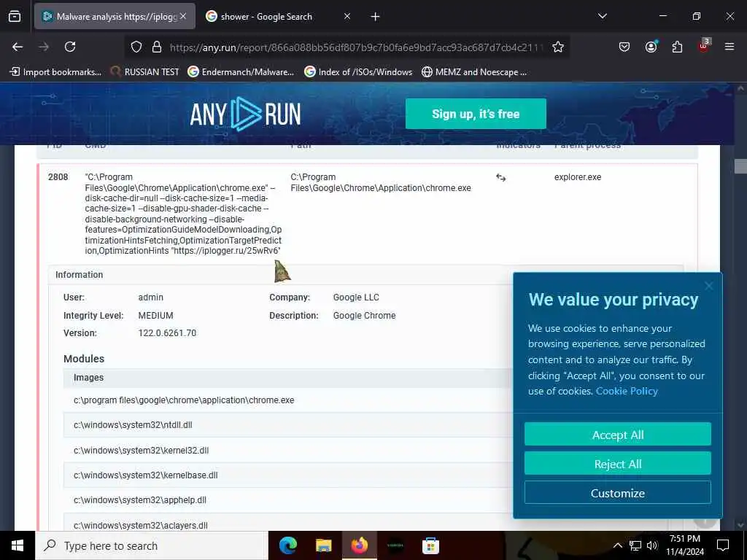Click the network indicator arrows icon
This screenshot has width=747, height=560.
(x=500, y=178)
